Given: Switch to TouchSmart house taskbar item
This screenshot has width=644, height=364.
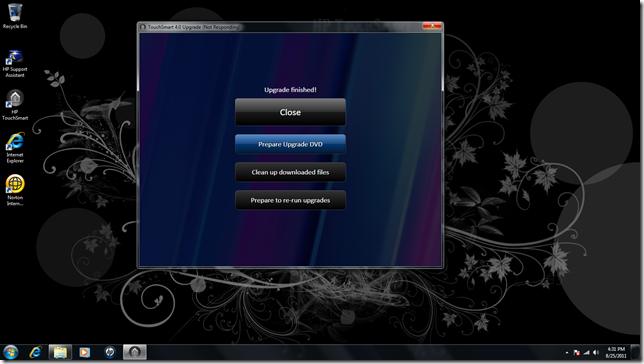Looking at the screenshot, I should pos(135,352).
